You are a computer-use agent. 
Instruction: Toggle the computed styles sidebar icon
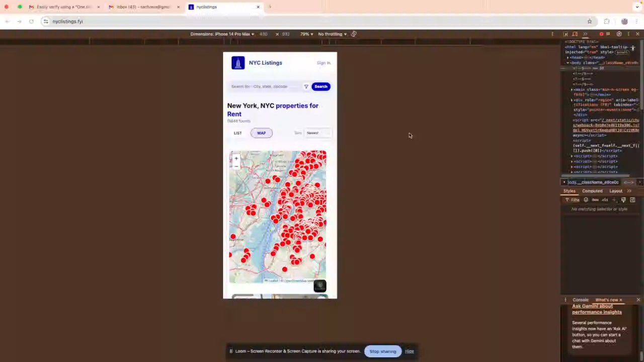coord(632,200)
